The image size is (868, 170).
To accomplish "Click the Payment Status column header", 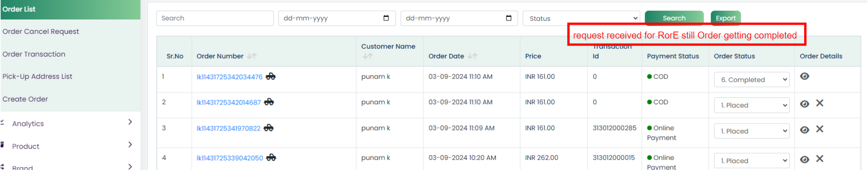I will 673,56.
